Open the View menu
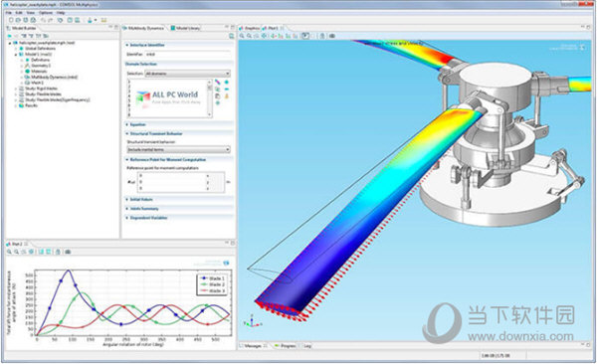This screenshot has height=364, width=597. point(31,13)
